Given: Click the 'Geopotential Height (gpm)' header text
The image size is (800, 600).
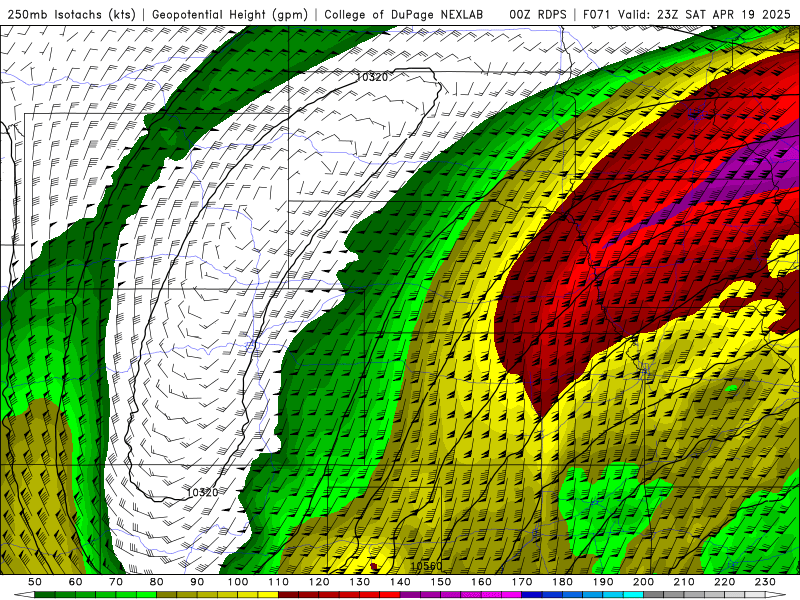Looking at the screenshot, I should [230, 14].
